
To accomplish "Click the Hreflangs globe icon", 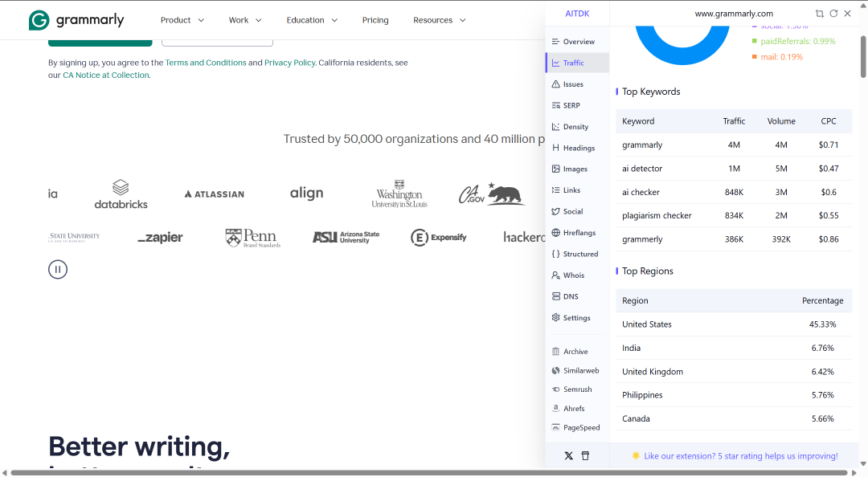I will (x=556, y=232).
